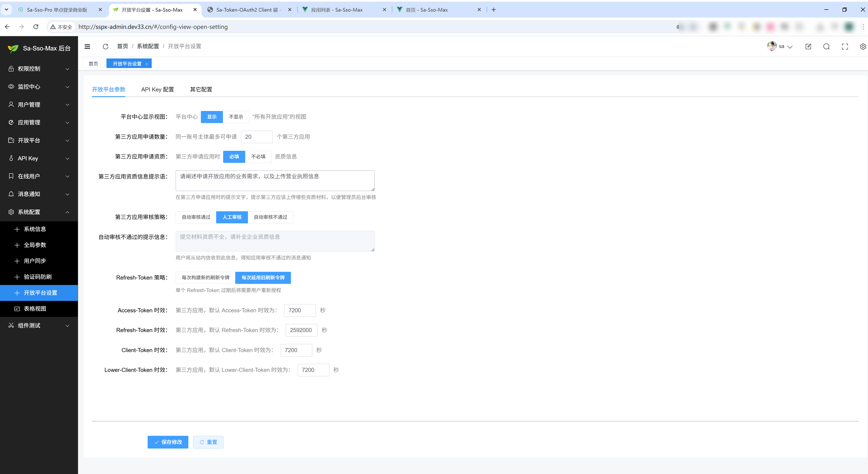Click the search magnifier icon in header
The height and width of the screenshot is (474, 868).
click(826, 46)
